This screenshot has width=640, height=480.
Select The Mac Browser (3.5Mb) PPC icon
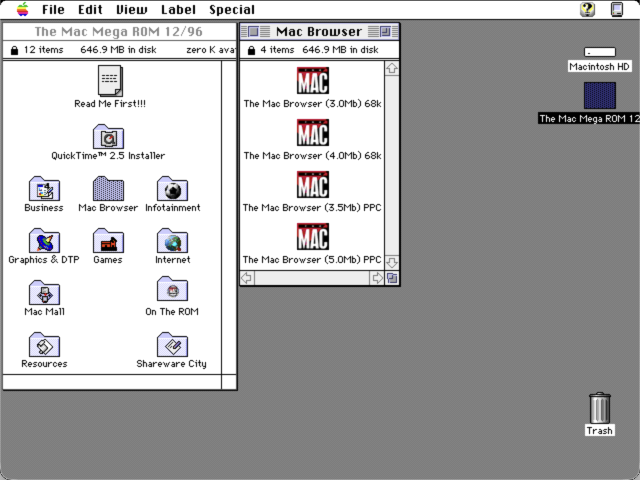point(313,184)
